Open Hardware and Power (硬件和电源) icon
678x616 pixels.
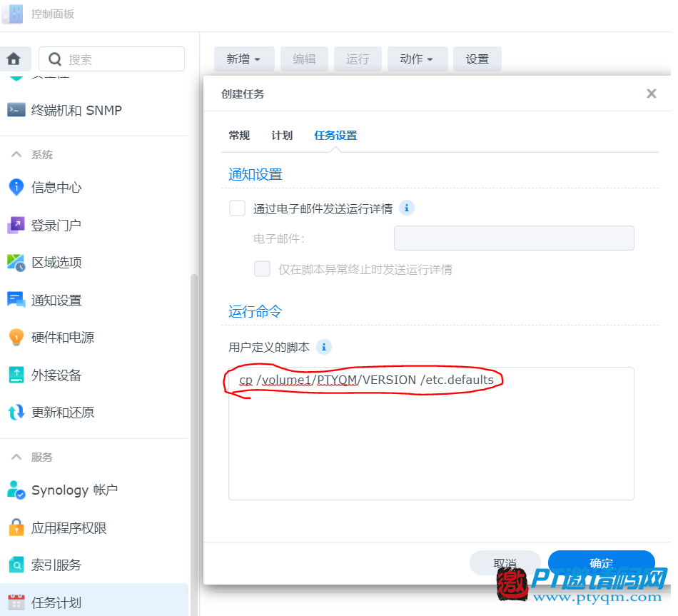(x=16, y=338)
